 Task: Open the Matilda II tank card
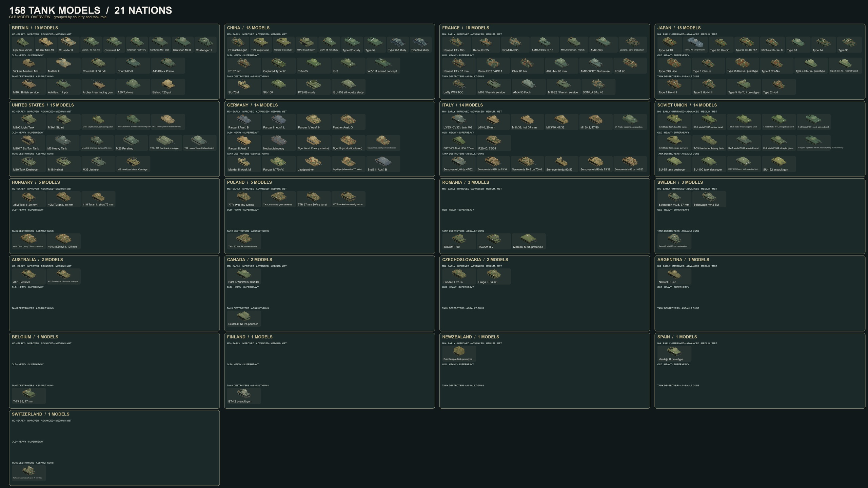63,66
